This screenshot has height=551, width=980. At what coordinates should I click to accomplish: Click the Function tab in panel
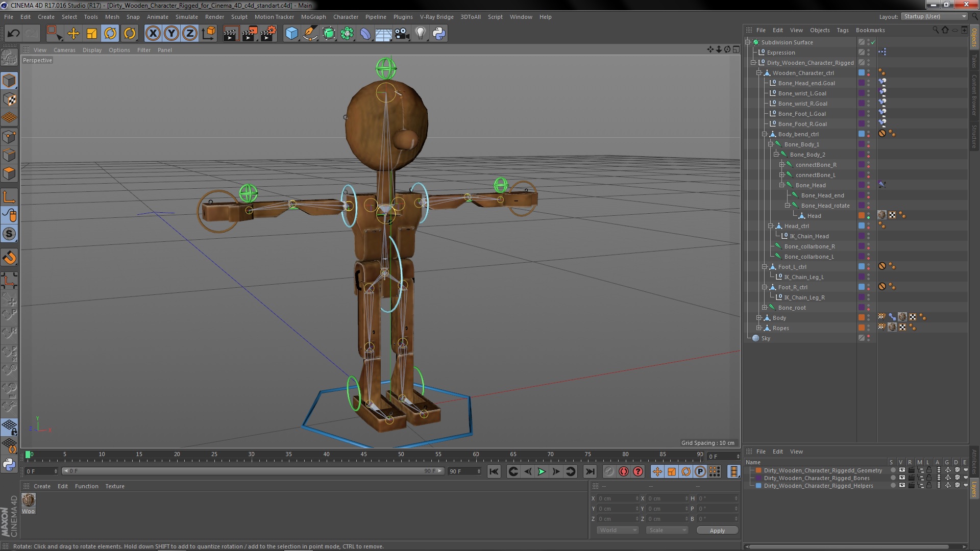[86, 486]
